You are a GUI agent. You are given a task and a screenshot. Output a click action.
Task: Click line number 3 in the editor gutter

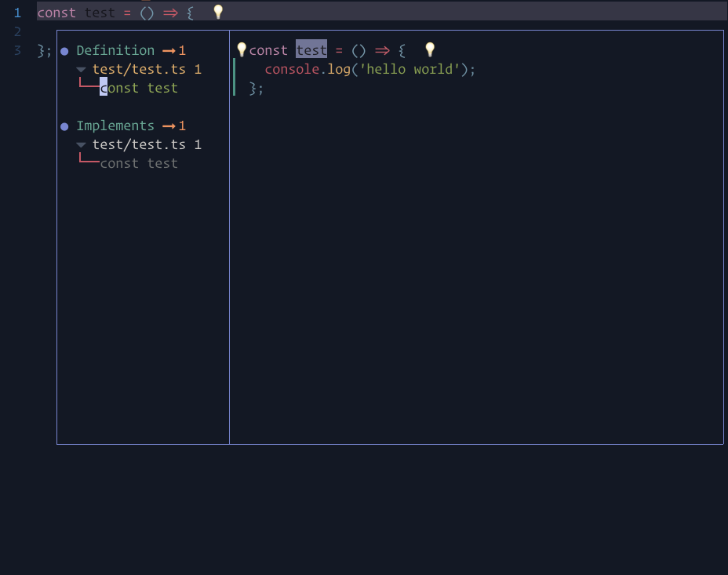tap(17, 50)
